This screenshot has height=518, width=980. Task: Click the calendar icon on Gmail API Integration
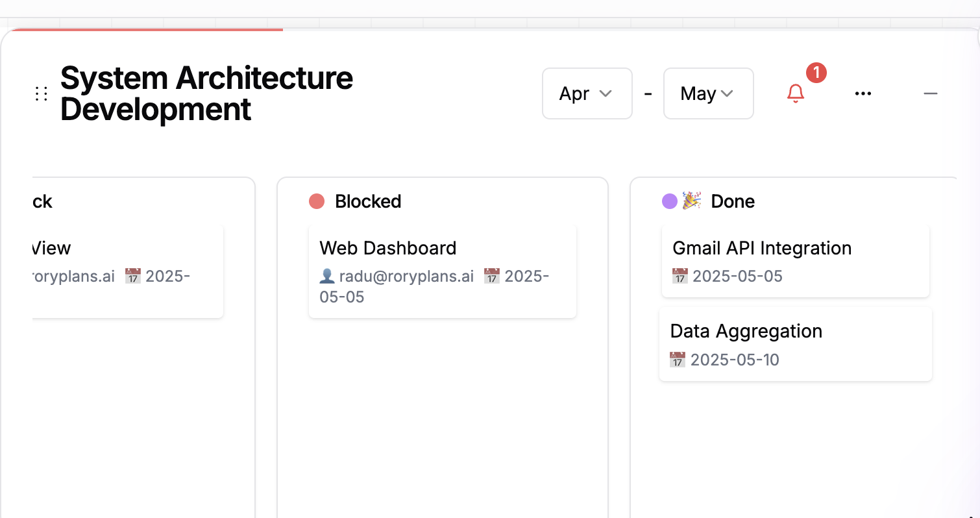click(680, 277)
